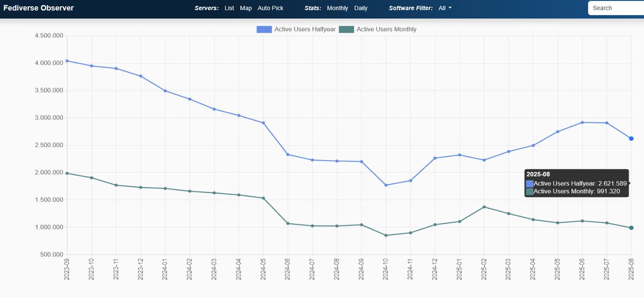Click the Halfyear data point for 2023-12
This screenshot has height=297, width=644.
tap(141, 76)
